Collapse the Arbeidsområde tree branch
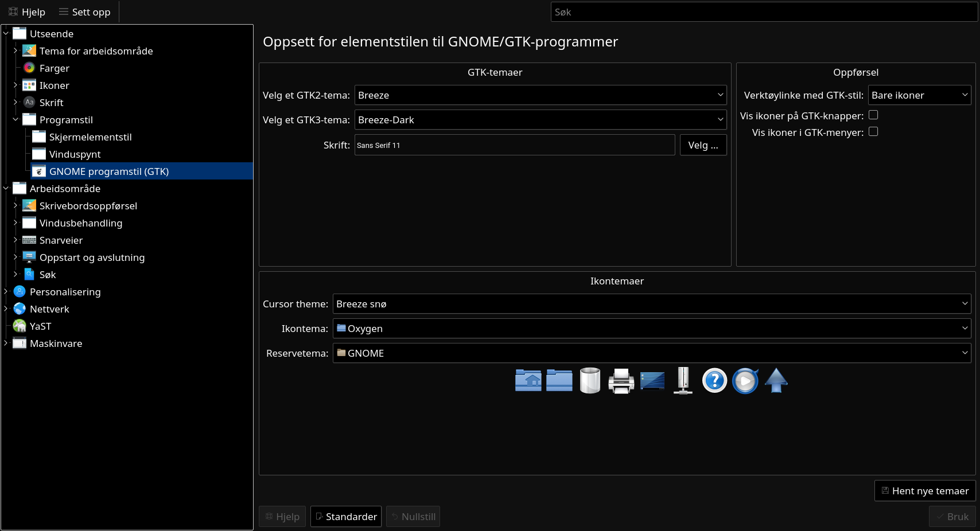This screenshot has width=980, height=531. pos(6,189)
